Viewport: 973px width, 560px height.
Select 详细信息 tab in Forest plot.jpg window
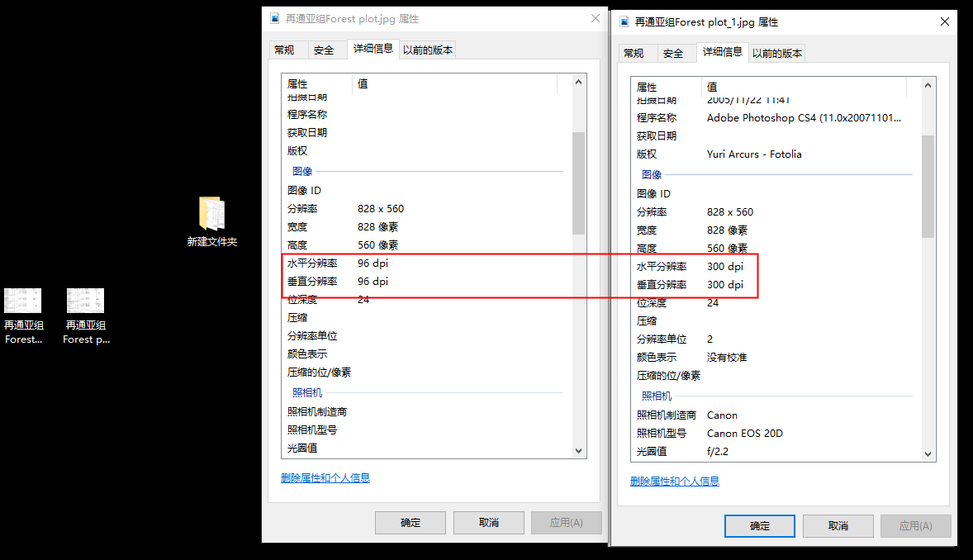pos(373,49)
